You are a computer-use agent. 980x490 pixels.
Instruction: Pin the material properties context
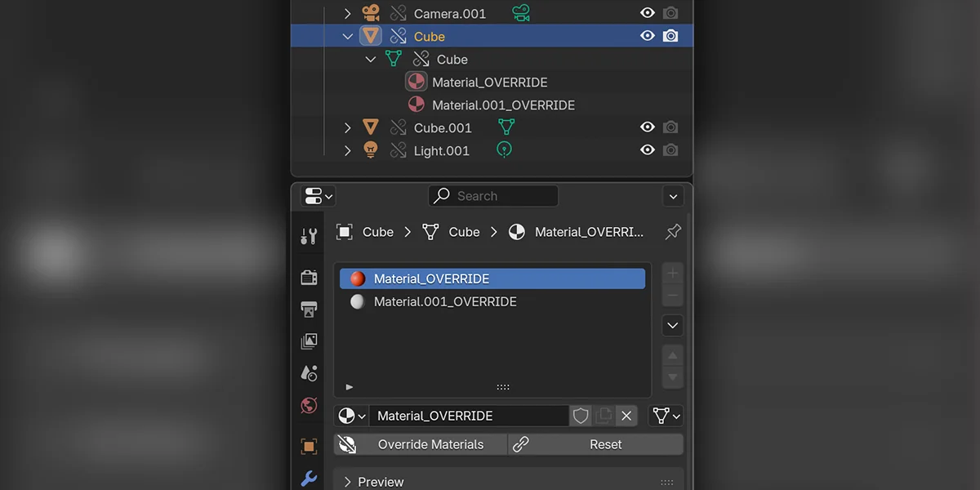(x=673, y=232)
